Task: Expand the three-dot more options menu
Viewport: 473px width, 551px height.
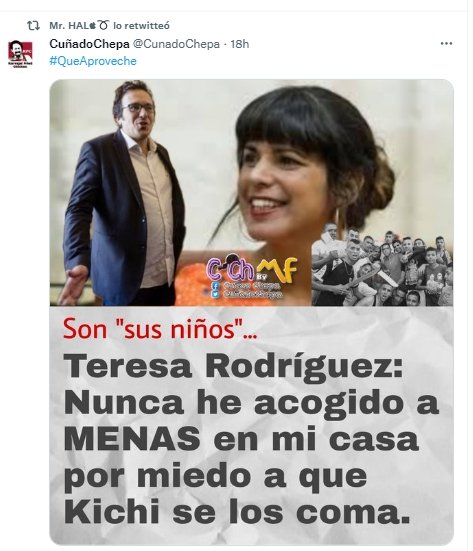Action: coord(446,44)
